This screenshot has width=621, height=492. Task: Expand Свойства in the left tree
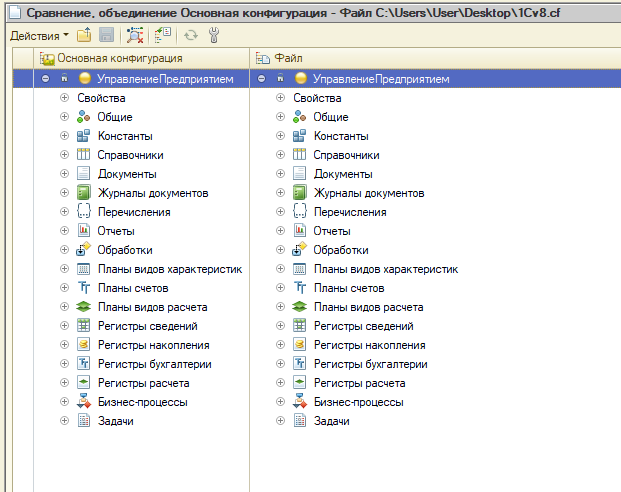click(x=65, y=97)
